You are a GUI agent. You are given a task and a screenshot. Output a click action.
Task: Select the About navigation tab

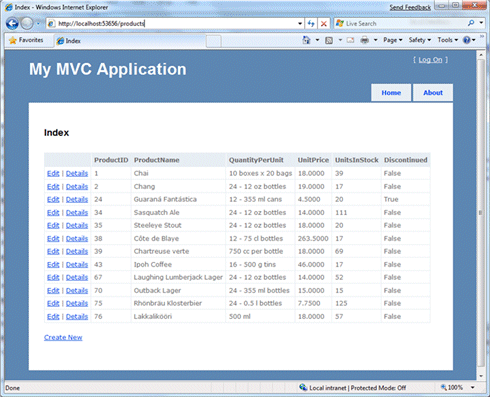click(x=433, y=93)
